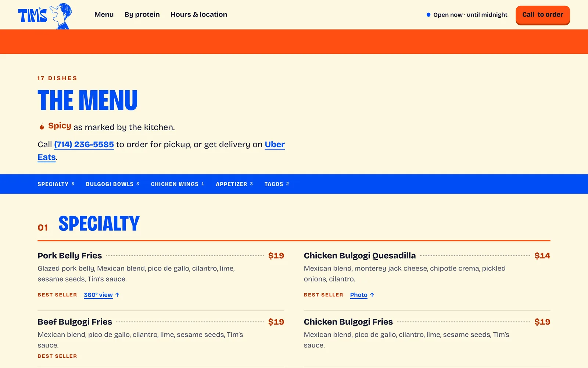Screen dimensions: 588x368
Task: Click the Pork Belly Fries ingredients description
Action: [136, 273]
